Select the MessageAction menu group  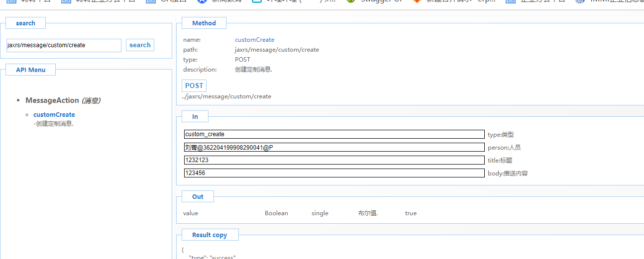pos(52,100)
